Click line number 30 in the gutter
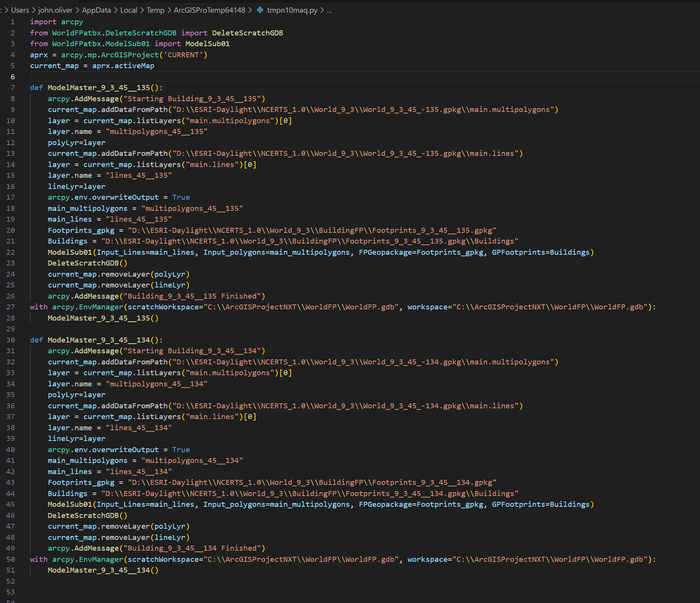Screen dimensions: 700x603 (x=11, y=340)
